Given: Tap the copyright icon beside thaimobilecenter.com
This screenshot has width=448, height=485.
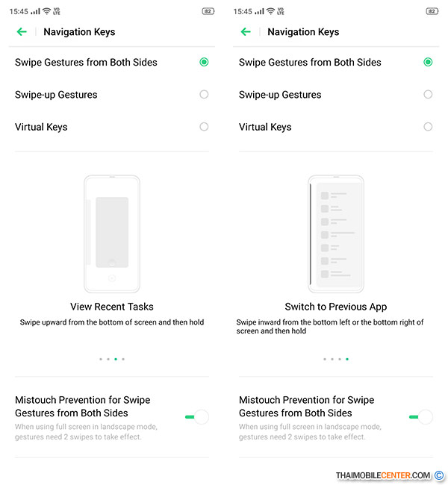Looking at the screenshot, I should tap(439, 475).
